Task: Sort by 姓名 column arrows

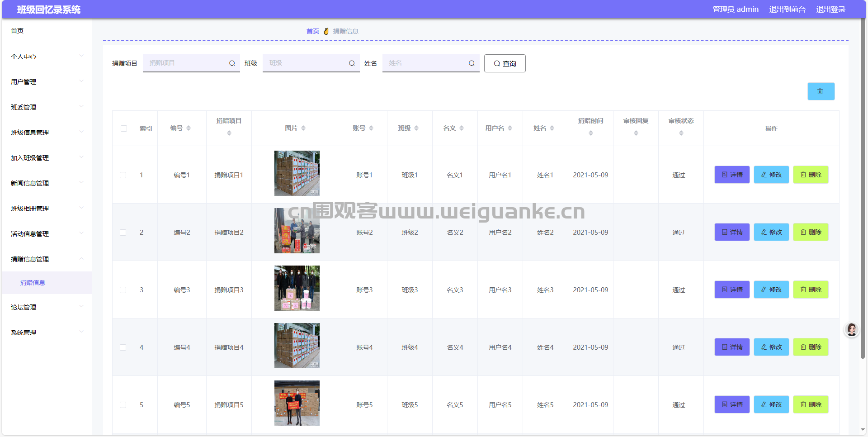Action: (x=552, y=128)
